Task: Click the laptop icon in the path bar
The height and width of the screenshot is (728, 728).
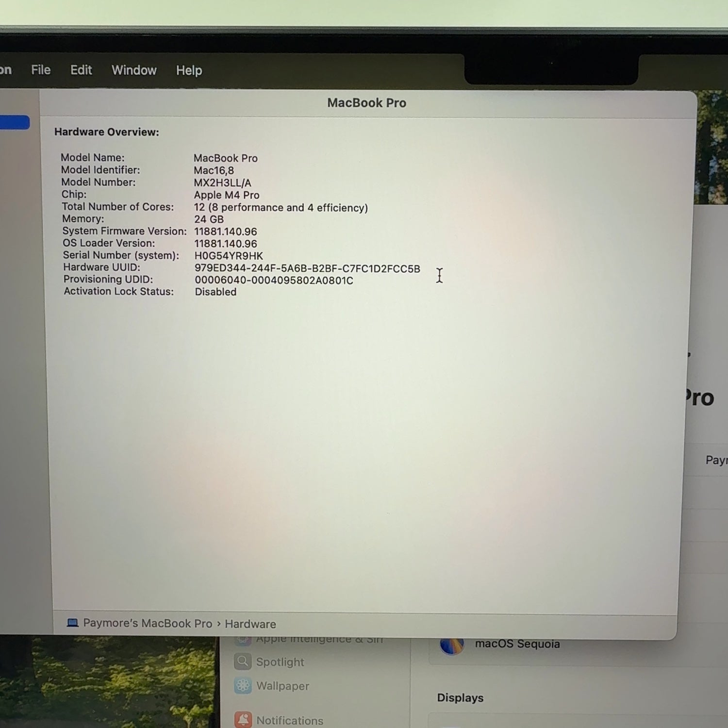Action: pos(72,623)
